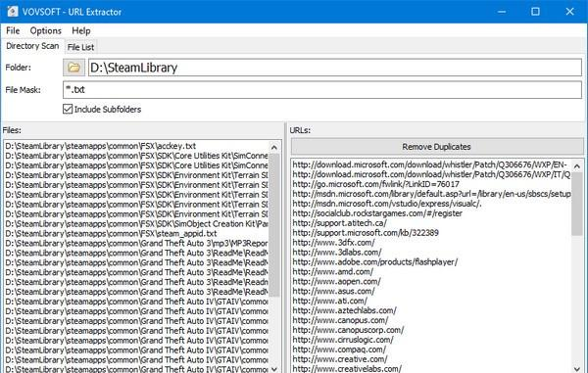
Task: Select the www.aztechlabs.com URL
Action: pos(344,311)
